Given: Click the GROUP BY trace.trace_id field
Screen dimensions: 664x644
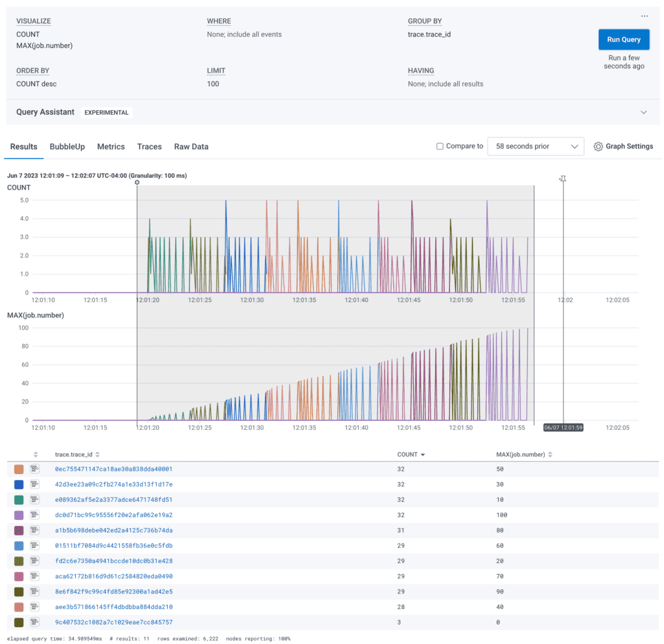Looking at the screenshot, I should 429,34.
